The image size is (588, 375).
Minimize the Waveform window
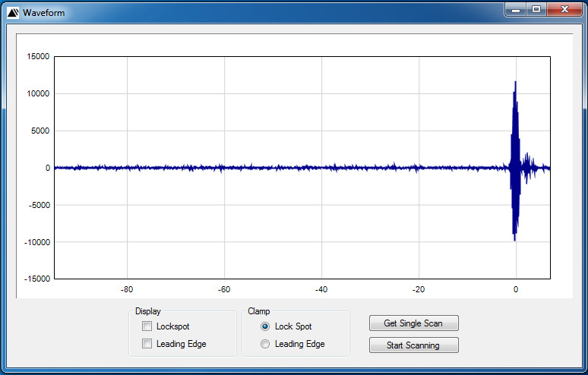click(x=517, y=9)
